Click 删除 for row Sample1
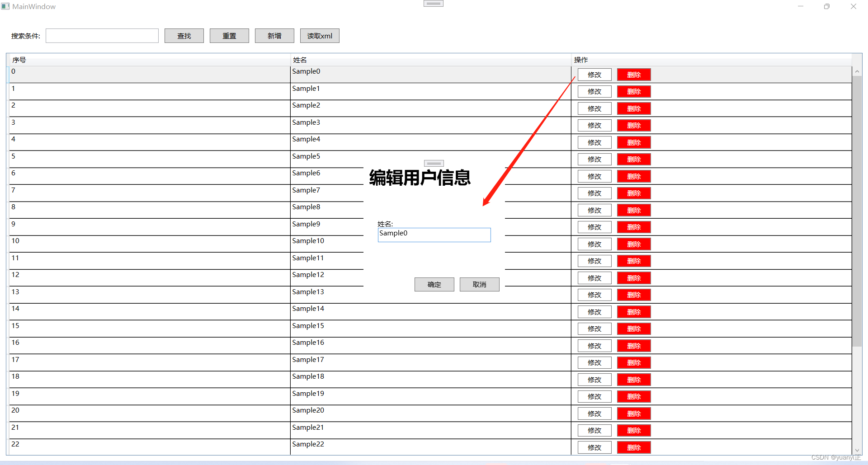This screenshot has height=465, width=868. [634, 92]
